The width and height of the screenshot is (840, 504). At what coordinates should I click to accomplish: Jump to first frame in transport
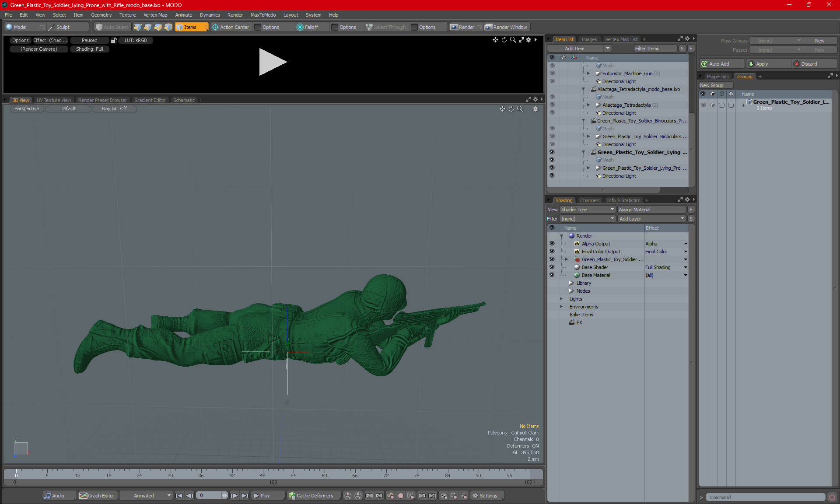[179, 496]
